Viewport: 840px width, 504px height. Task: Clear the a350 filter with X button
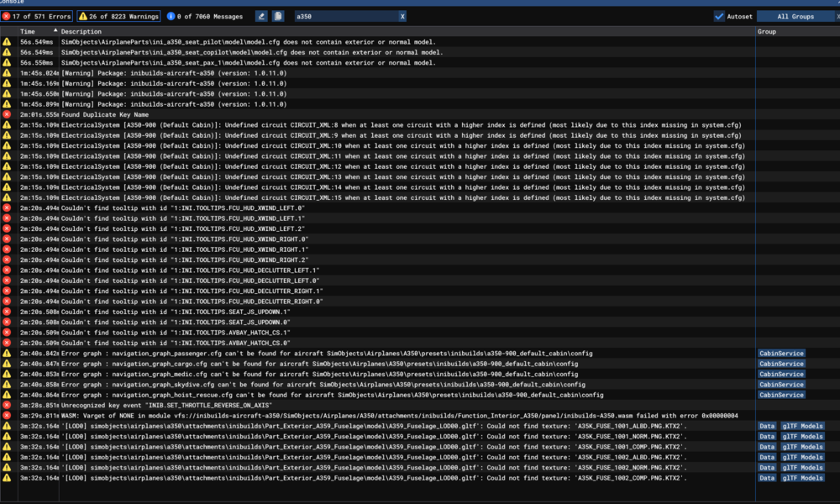click(402, 16)
